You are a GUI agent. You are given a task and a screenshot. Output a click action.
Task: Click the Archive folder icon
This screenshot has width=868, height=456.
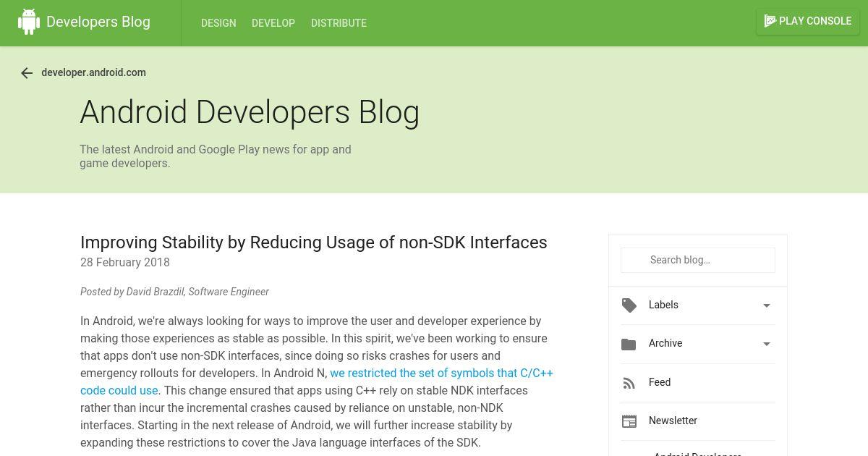pyautogui.click(x=629, y=344)
